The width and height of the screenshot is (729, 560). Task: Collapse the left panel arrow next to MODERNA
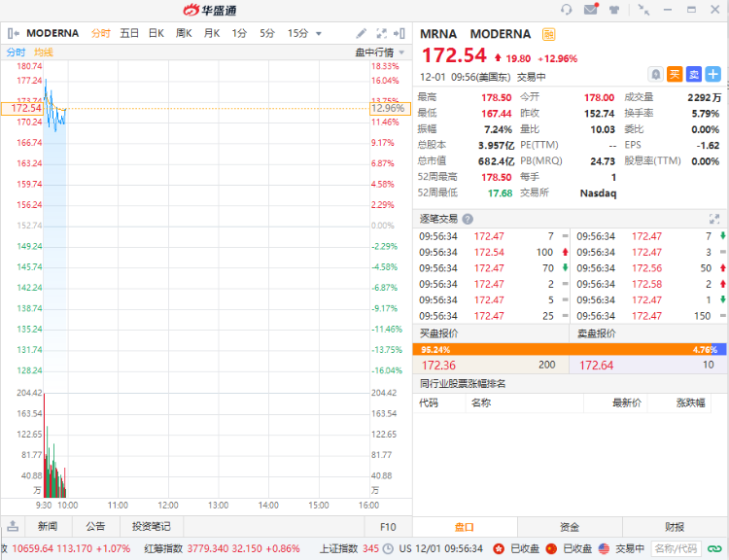coord(13,33)
